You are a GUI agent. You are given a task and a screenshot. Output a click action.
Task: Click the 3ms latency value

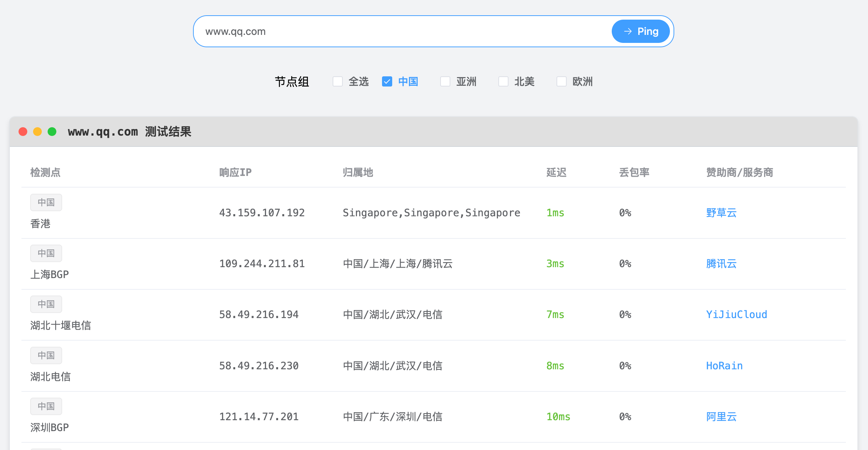[555, 264]
